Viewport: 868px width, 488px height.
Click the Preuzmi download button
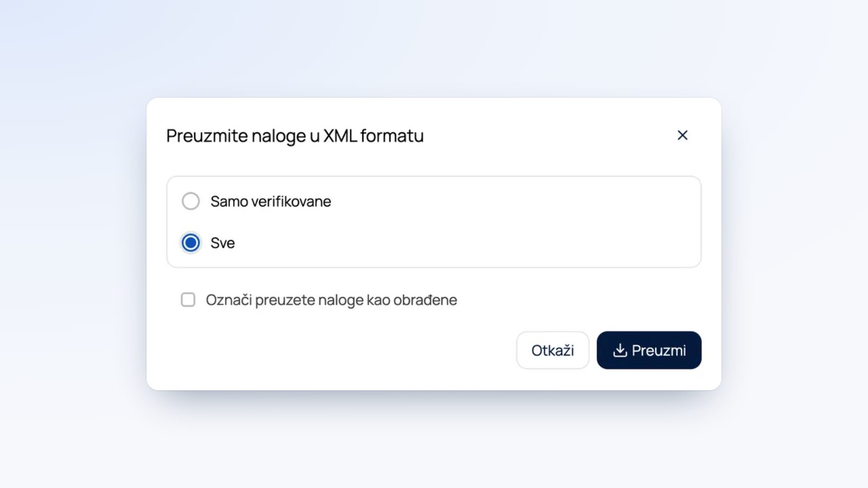point(649,350)
